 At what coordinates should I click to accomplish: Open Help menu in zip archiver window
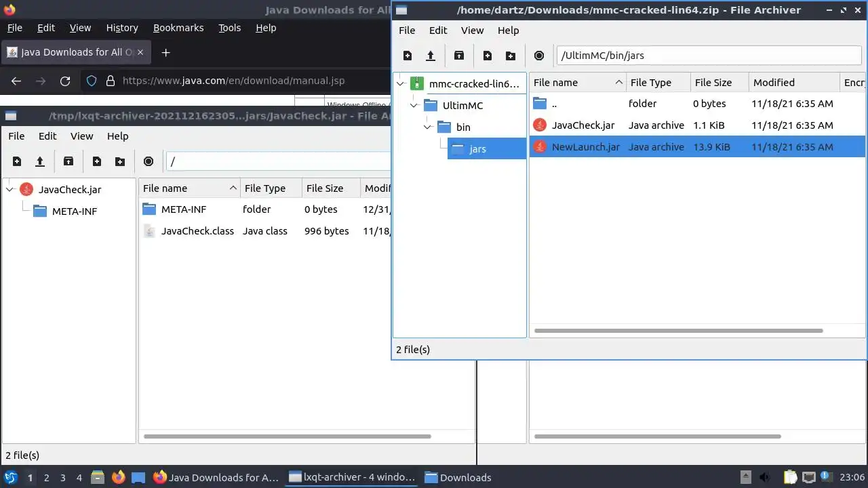click(508, 30)
